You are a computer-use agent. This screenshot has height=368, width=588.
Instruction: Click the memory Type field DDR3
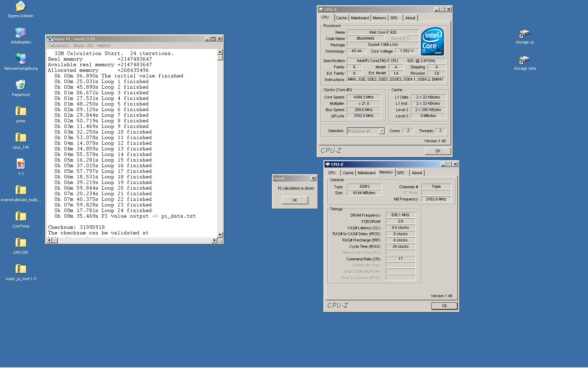click(364, 186)
